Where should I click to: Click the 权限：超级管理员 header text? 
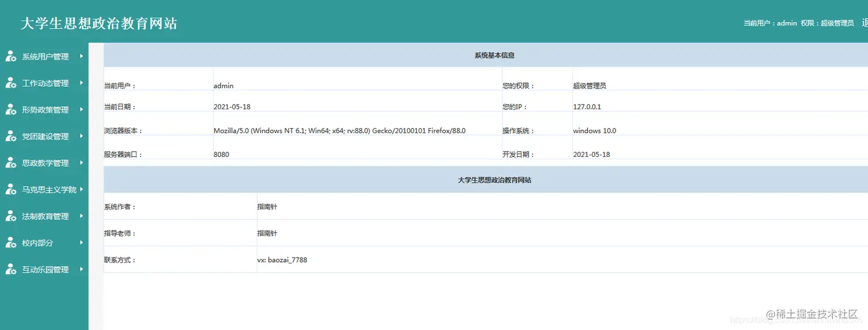tap(827, 23)
